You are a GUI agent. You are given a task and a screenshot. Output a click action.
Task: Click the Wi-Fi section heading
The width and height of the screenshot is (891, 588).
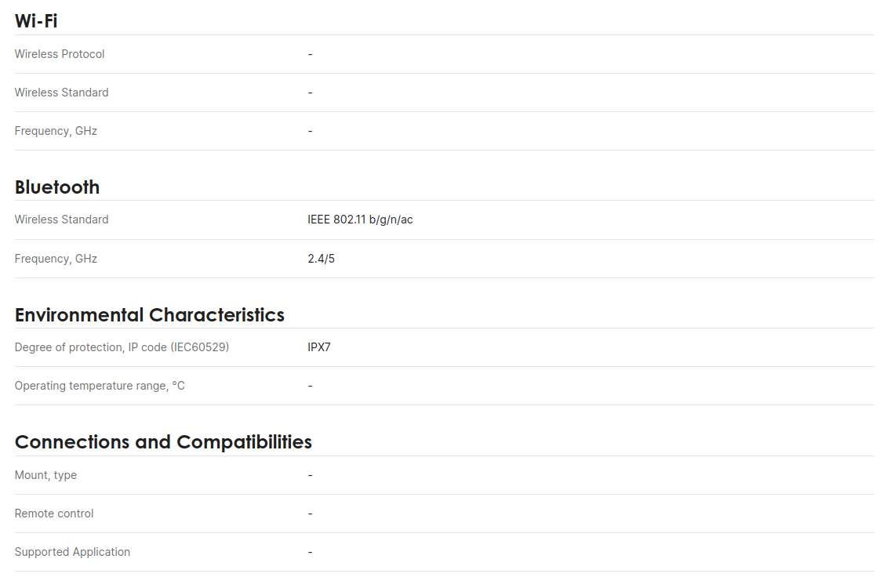click(36, 21)
